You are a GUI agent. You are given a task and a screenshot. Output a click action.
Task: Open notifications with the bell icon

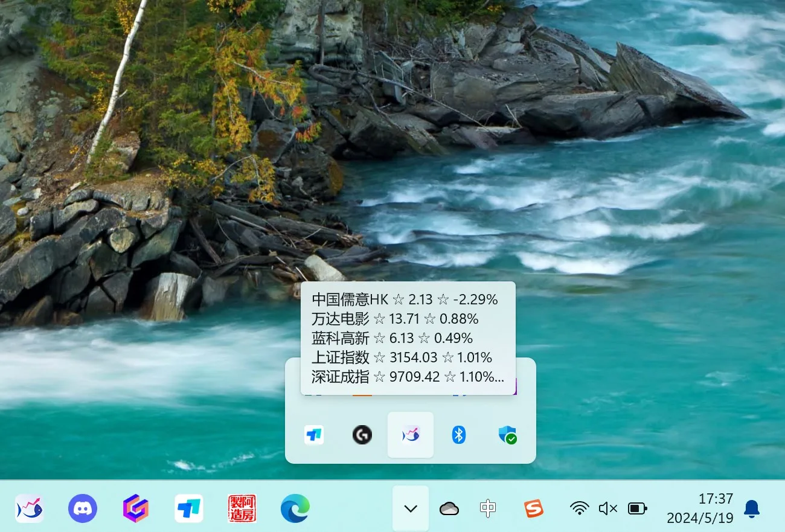752,508
